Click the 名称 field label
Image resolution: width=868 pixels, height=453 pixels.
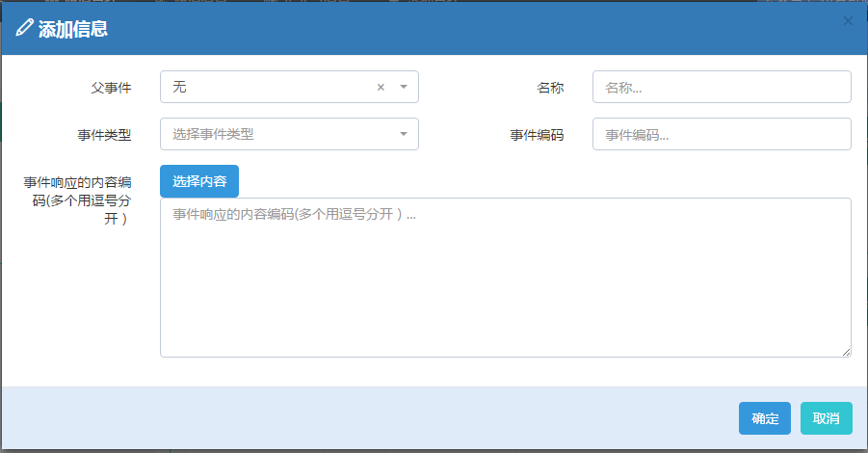[550, 88]
